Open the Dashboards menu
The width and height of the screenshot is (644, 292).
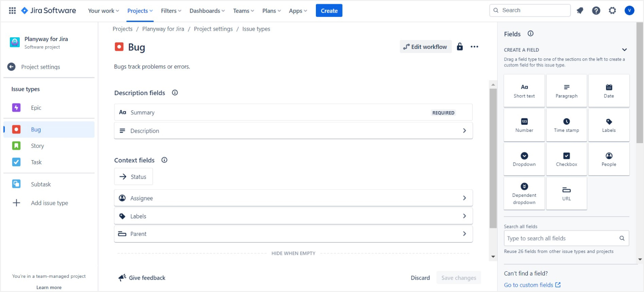click(207, 11)
